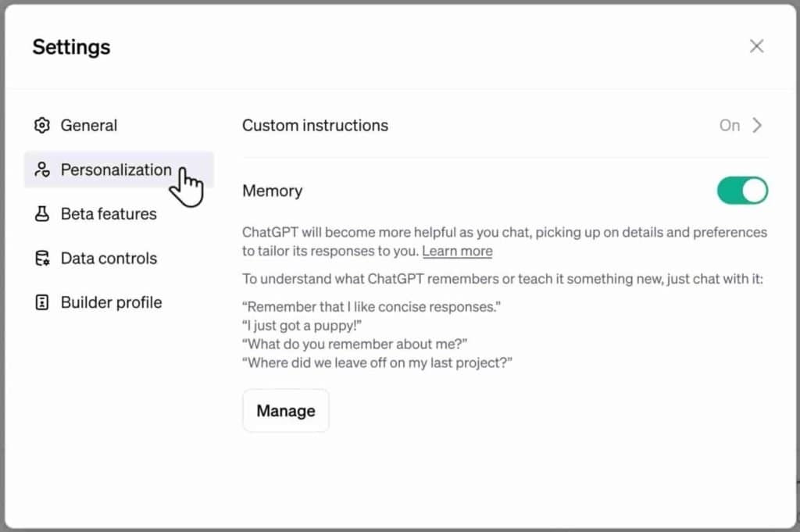Follow the "Learn more" link
Viewport: 800px width, 532px height.
(457, 252)
